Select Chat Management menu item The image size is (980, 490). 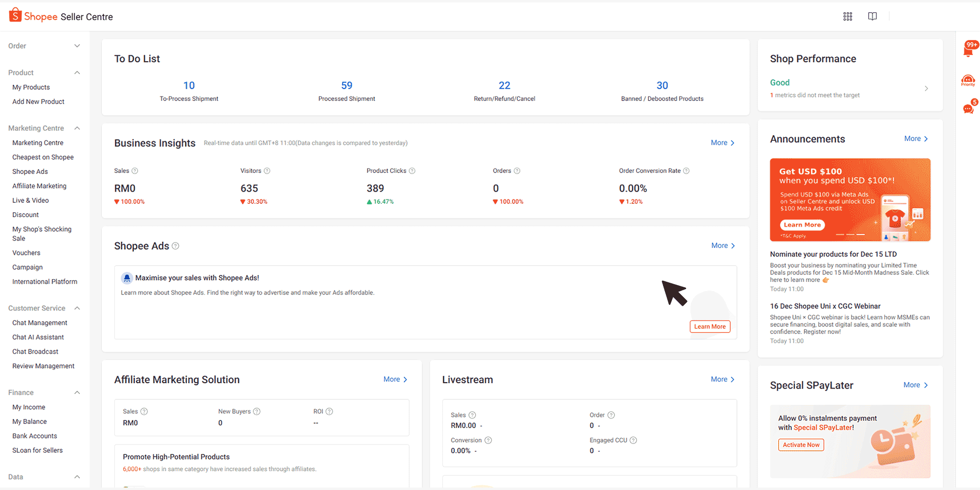(x=40, y=323)
